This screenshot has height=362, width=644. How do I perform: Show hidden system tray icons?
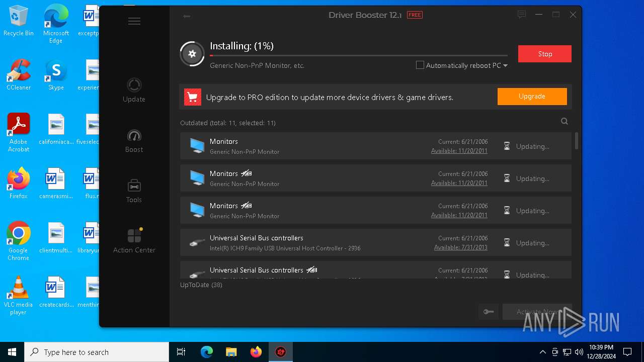point(542,352)
